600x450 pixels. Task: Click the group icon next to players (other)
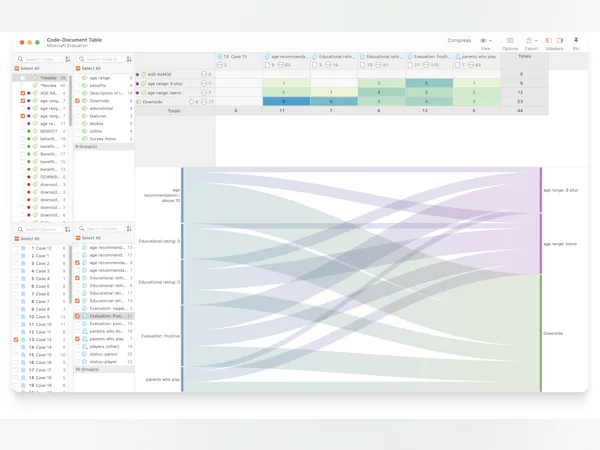[85, 346]
